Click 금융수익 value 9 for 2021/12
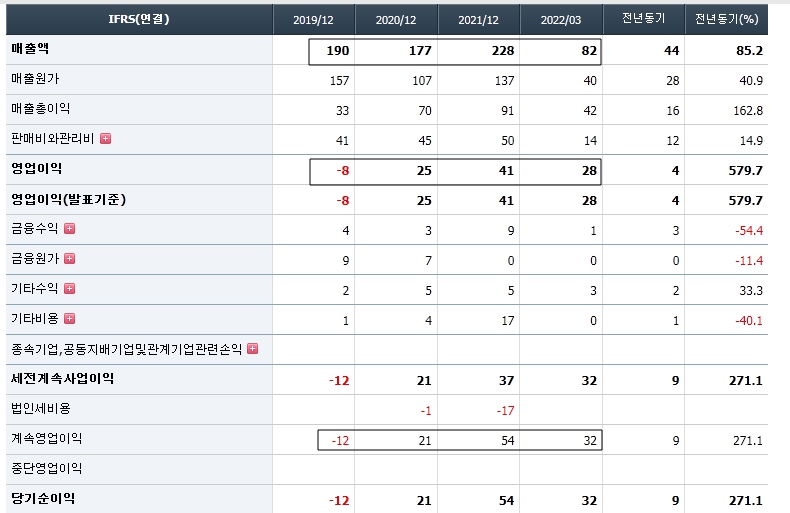This screenshot has width=790, height=513. click(x=511, y=231)
